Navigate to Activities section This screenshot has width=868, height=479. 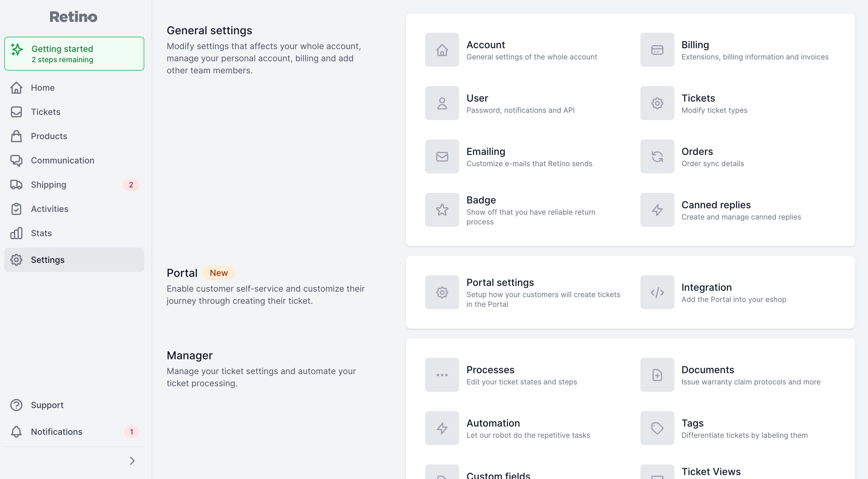point(49,208)
